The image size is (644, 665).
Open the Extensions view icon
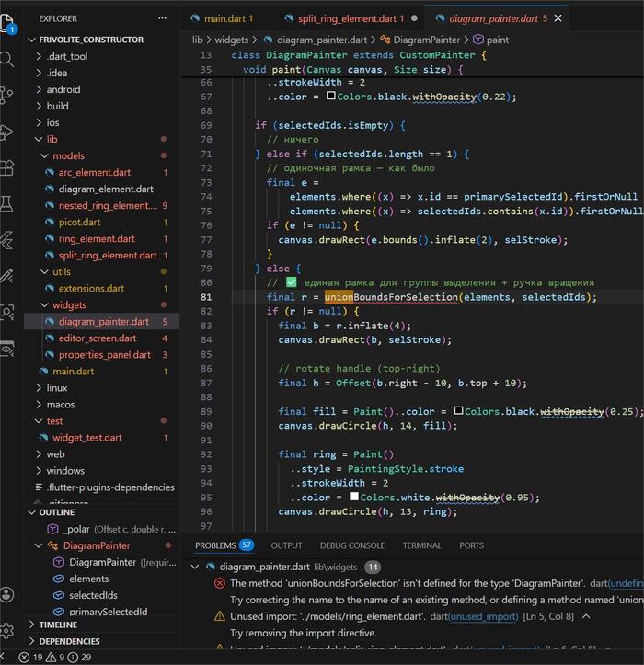point(7,167)
